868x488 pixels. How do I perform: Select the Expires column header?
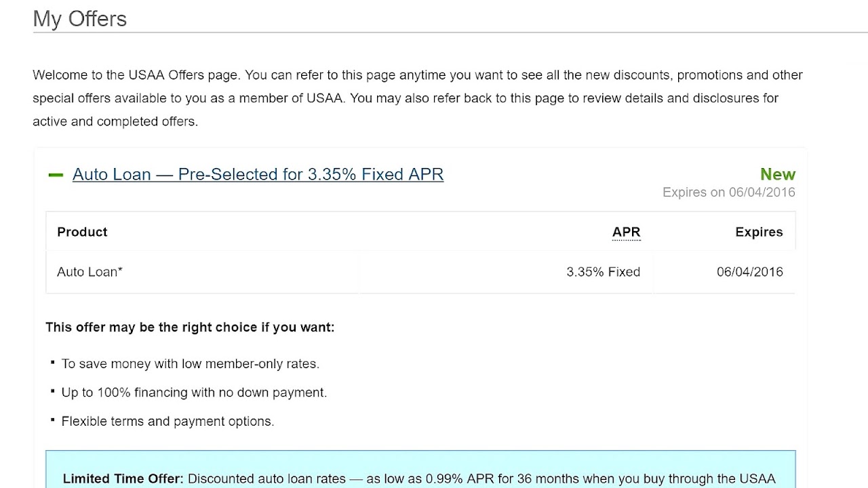[x=758, y=232]
